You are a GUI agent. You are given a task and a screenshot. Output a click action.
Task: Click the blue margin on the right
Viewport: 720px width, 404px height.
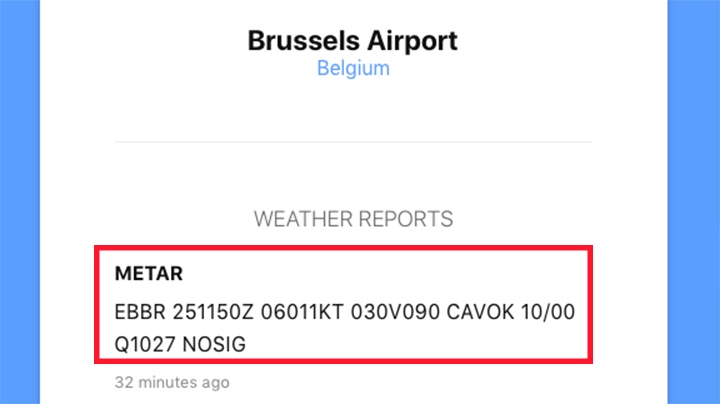[694, 200]
